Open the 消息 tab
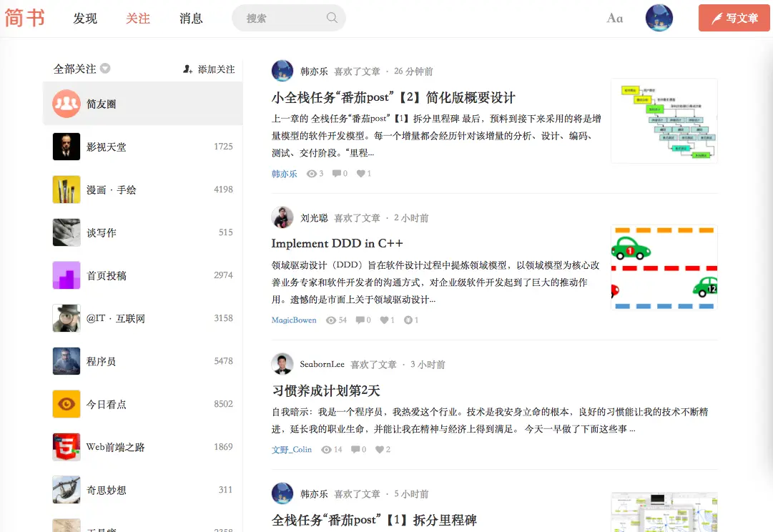The width and height of the screenshot is (773, 532). [191, 19]
